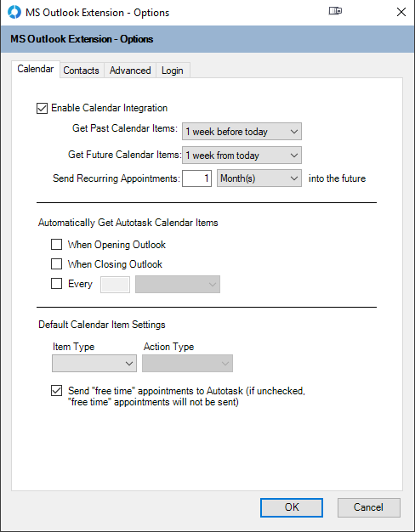415x532 pixels.
Task: Switch to the Advanced tab
Action: [x=130, y=71]
